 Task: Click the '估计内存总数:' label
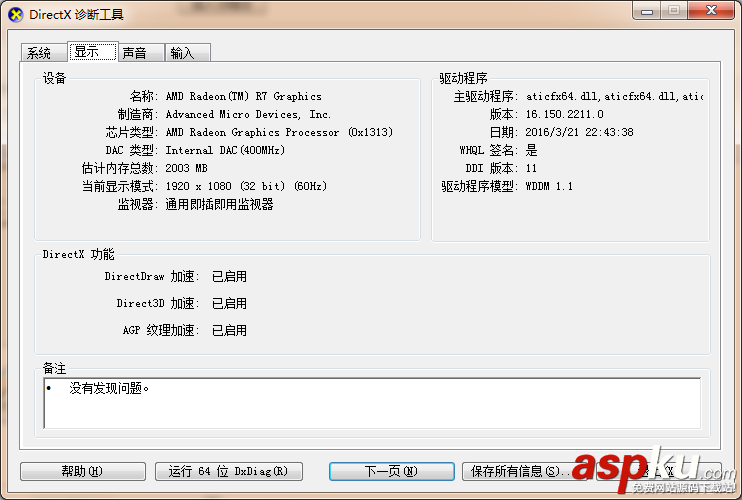120,168
